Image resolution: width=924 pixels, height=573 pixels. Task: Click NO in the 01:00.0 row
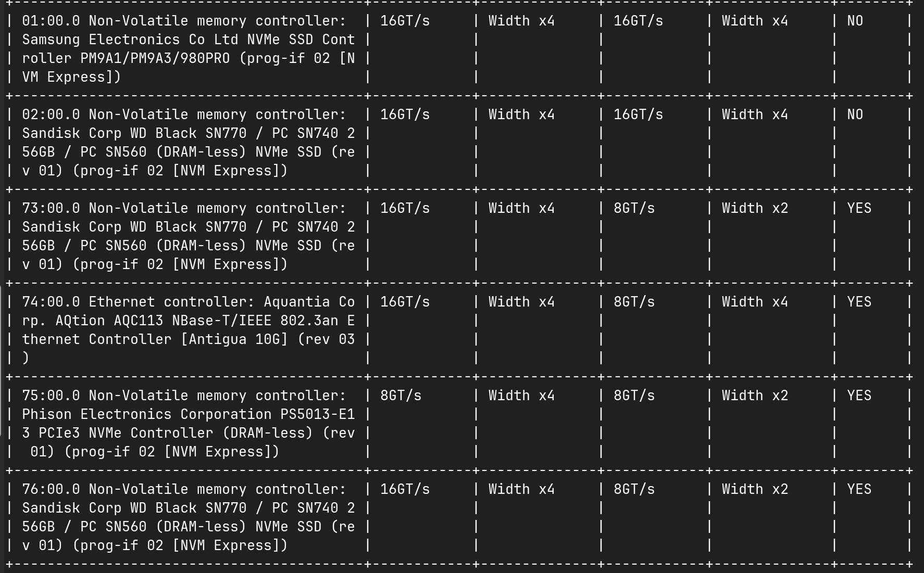[855, 21]
